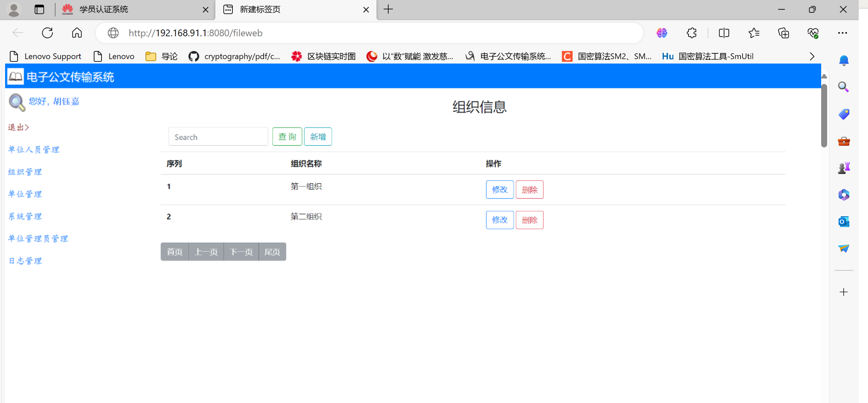
Task: Open the 区块链实时图 bookmark
Action: pyautogui.click(x=324, y=56)
